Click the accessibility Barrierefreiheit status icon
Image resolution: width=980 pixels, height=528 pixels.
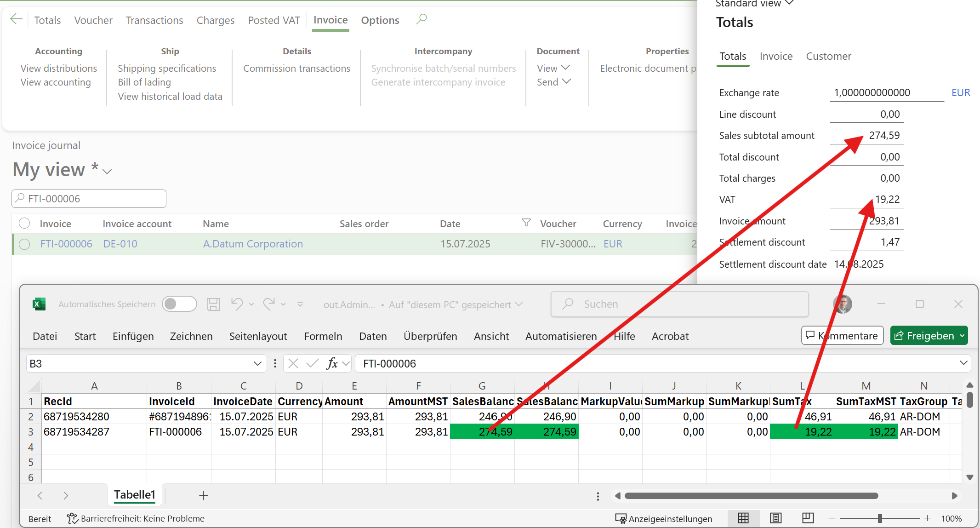[72, 518]
